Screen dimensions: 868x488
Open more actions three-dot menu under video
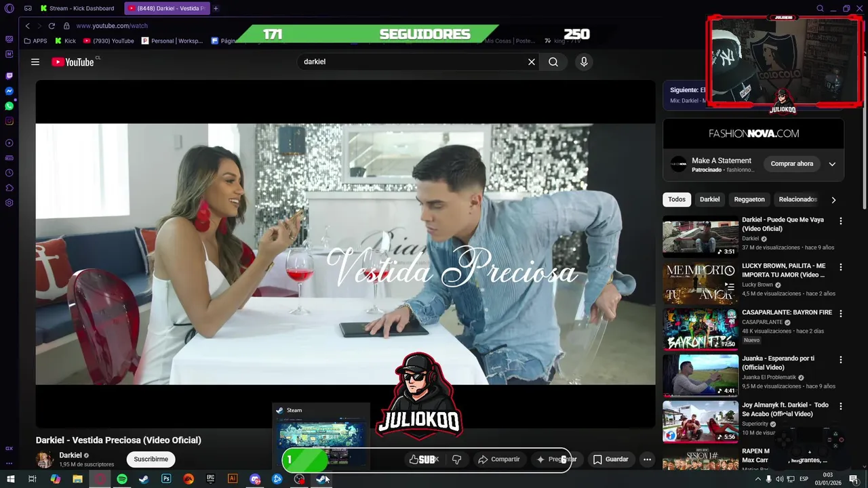[647, 459]
